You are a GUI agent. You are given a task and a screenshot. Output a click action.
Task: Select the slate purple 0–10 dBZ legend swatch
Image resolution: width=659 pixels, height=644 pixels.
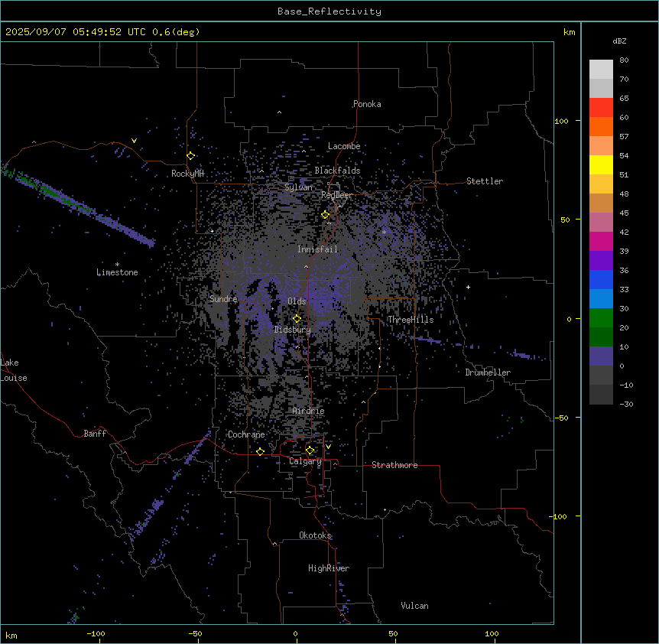(601, 356)
